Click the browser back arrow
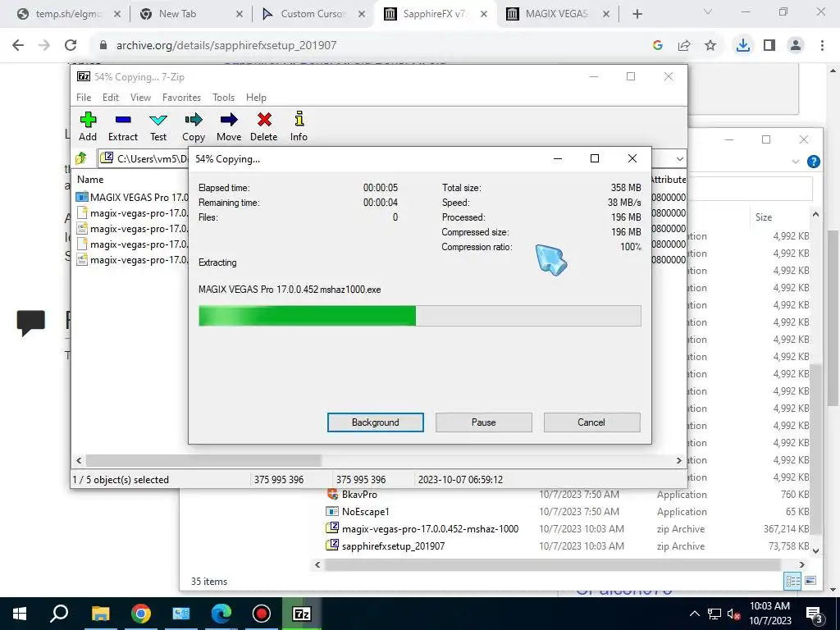 tap(18, 45)
